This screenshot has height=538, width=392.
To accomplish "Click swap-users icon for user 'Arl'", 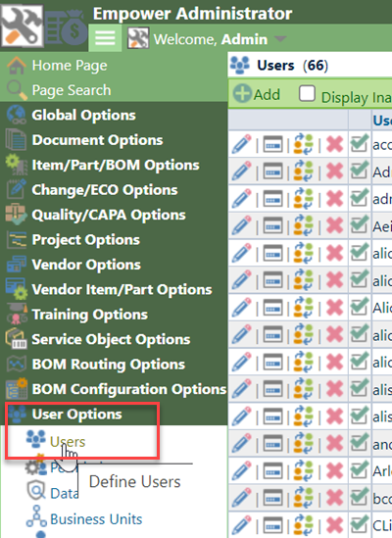I will tap(304, 471).
